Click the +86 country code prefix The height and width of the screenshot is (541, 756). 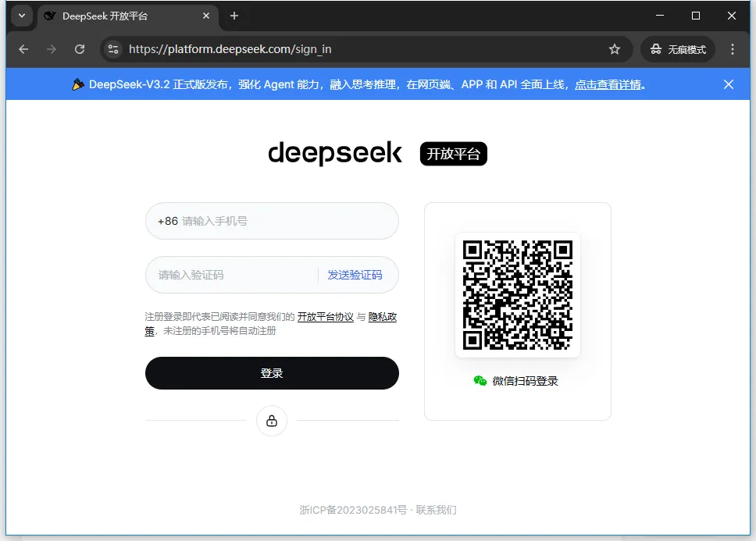point(168,221)
